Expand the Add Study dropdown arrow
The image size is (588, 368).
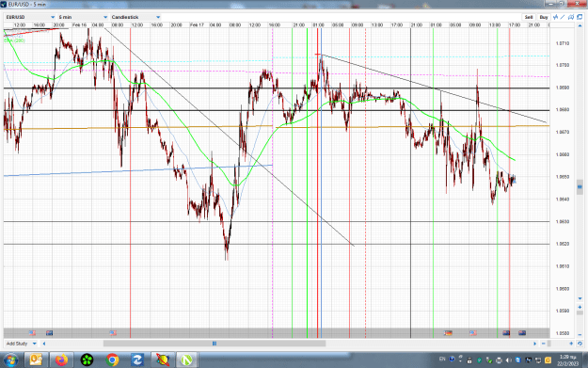[x=35, y=344]
